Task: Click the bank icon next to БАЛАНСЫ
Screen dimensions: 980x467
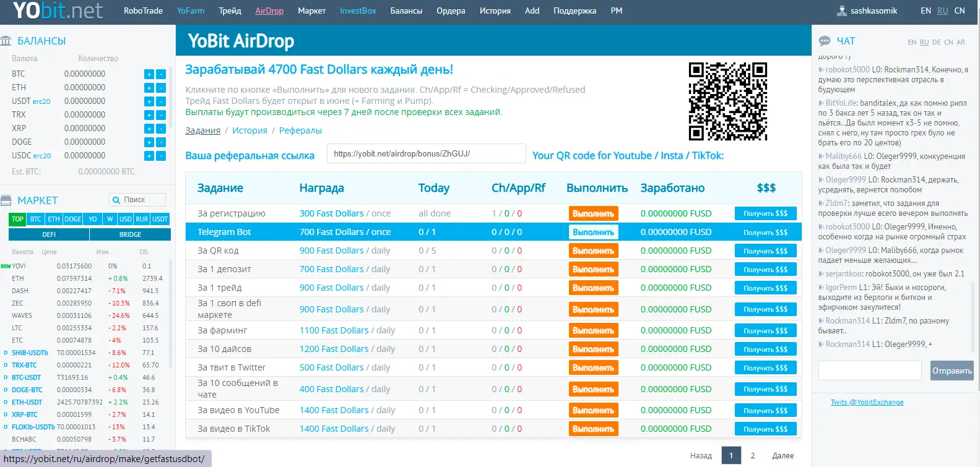Action: 6,41
